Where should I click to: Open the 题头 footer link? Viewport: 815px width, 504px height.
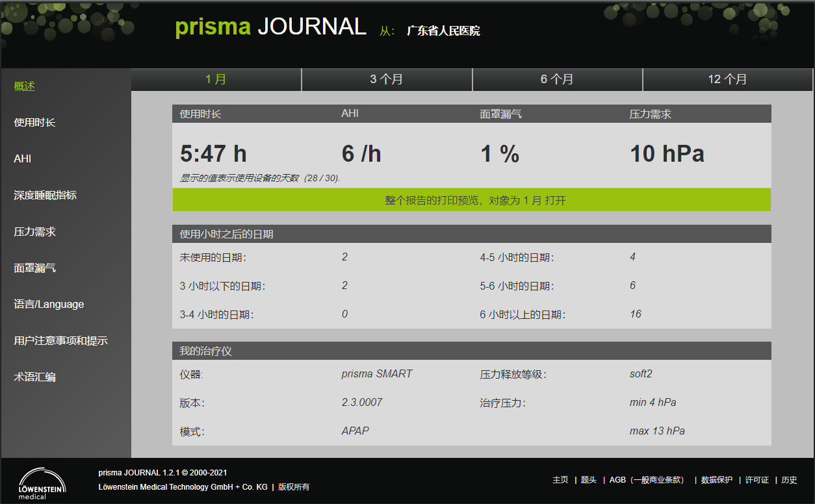[x=588, y=480]
